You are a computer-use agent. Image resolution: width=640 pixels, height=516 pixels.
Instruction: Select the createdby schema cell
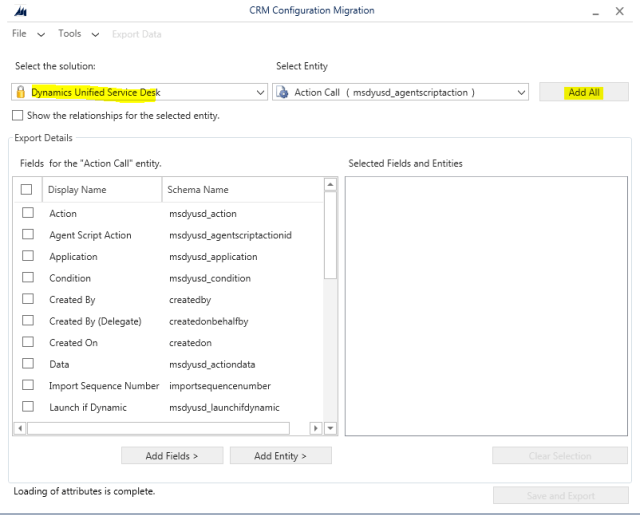point(190,300)
